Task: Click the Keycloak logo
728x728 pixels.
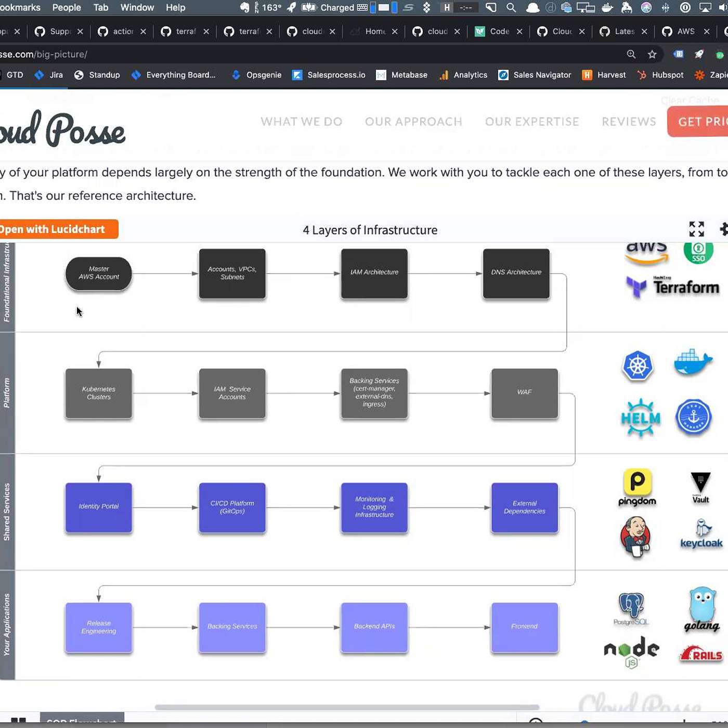Action: [x=701, y=534]
